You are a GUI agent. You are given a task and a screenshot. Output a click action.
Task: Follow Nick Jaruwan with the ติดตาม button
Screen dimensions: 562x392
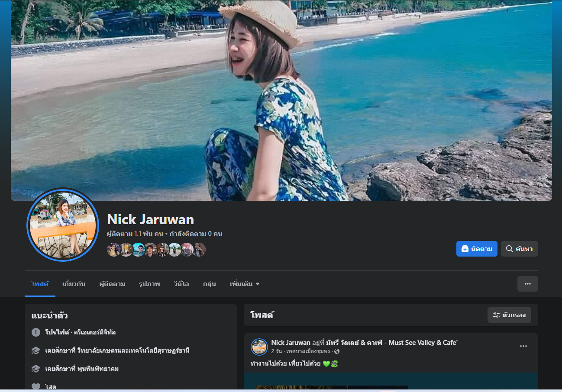tap(477, 249)
